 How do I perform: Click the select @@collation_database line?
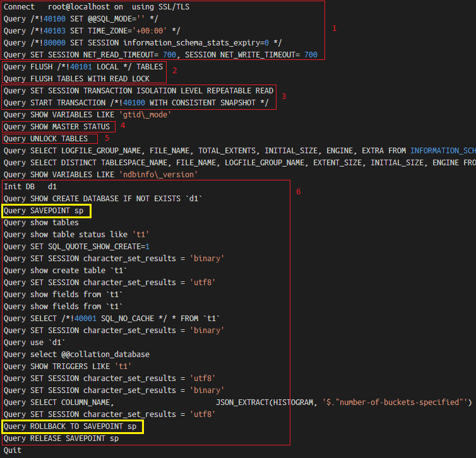pyautogui.click(x=76, y=355)
